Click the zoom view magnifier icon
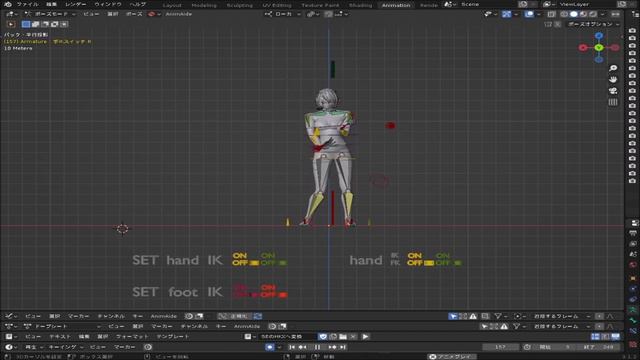The width and height of the screenshot is (640, 360). (x=613, y=68)
